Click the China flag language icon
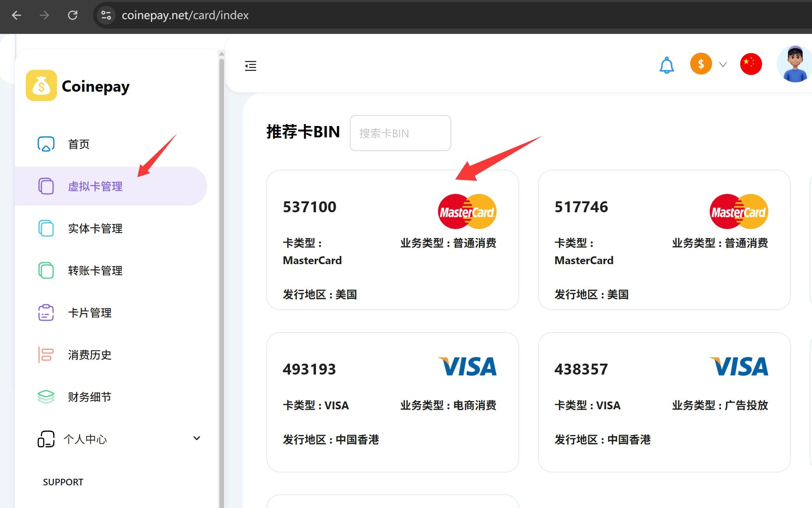The width and height of the screenshot is (812, 508). coord(751,64)
